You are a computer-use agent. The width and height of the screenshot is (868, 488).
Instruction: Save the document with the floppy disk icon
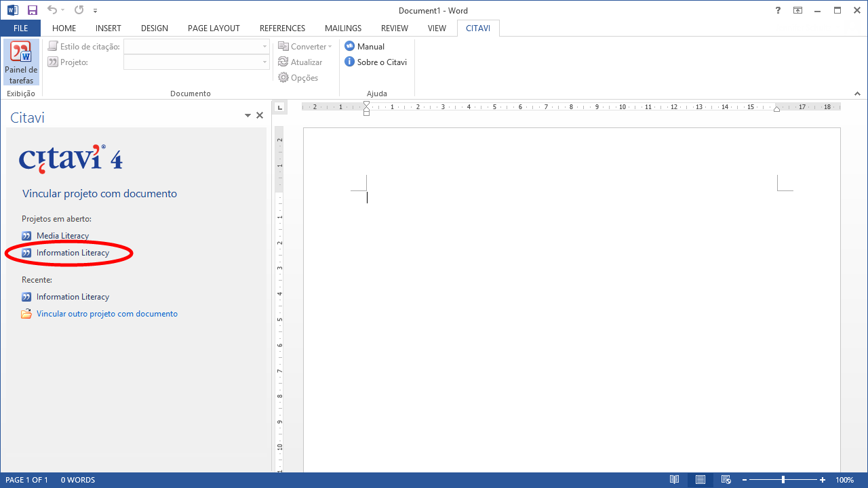pyautogui.click(x=32, y=10)
